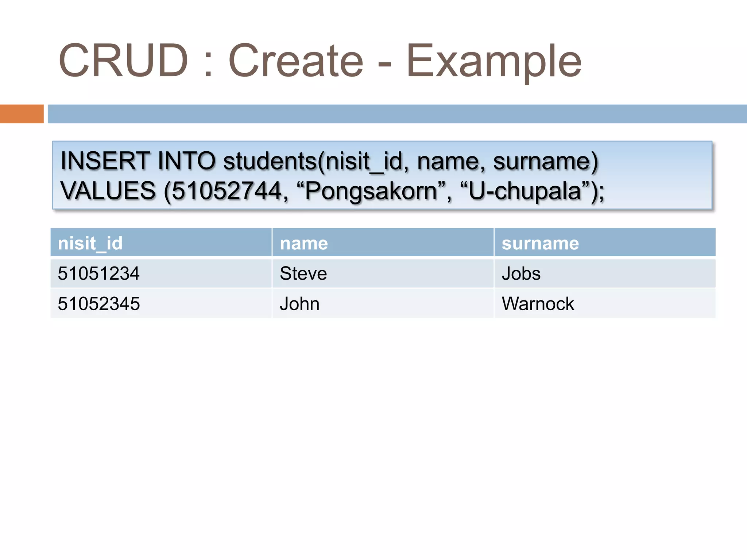747x560 pixels.
Task: Click the nisit_id column header
Action: click(x=161, y=242)
